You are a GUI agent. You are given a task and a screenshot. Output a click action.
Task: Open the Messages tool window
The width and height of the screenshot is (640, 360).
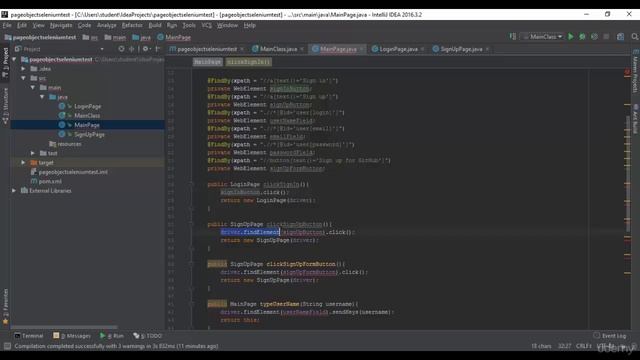[72, 336]
